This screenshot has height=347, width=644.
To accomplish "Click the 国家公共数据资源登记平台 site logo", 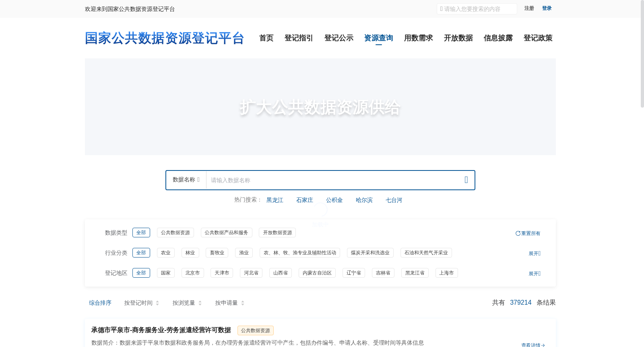I will click(165, 38).
